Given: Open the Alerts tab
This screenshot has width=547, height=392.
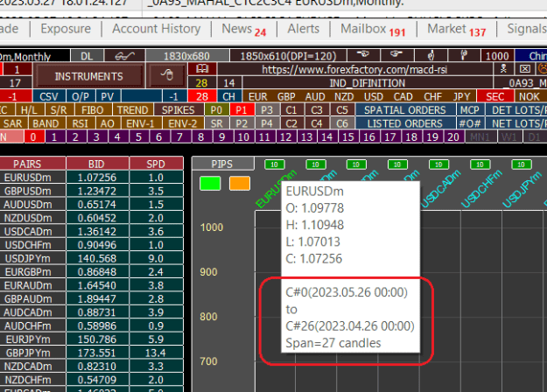Looking at the screenshot, I should click(x=303, y=29).
